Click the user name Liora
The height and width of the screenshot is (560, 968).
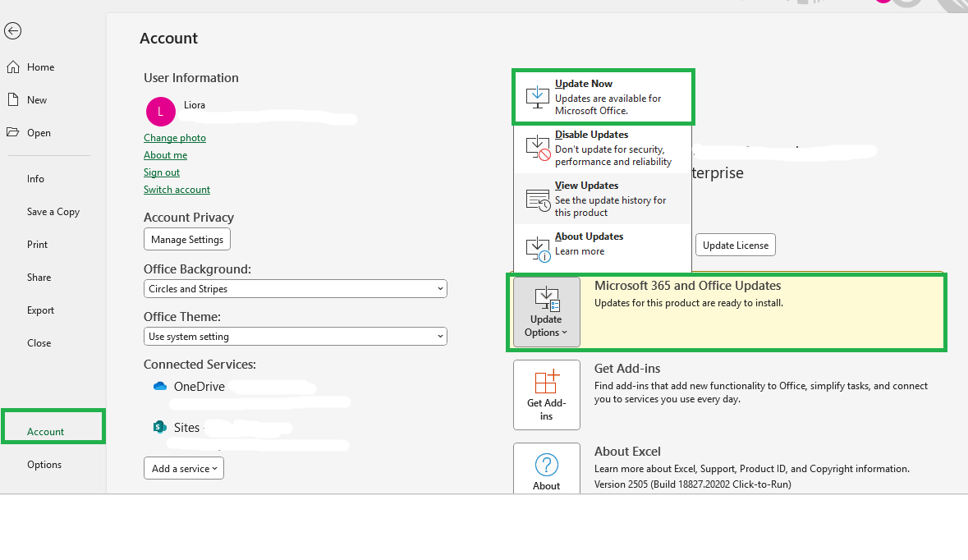coord(195,105)
